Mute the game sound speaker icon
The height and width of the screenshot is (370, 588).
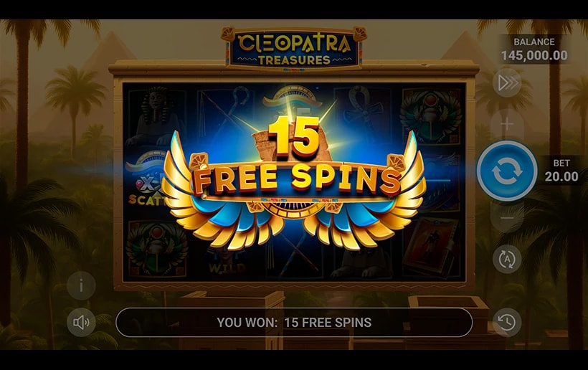click(x=81, y=322)
